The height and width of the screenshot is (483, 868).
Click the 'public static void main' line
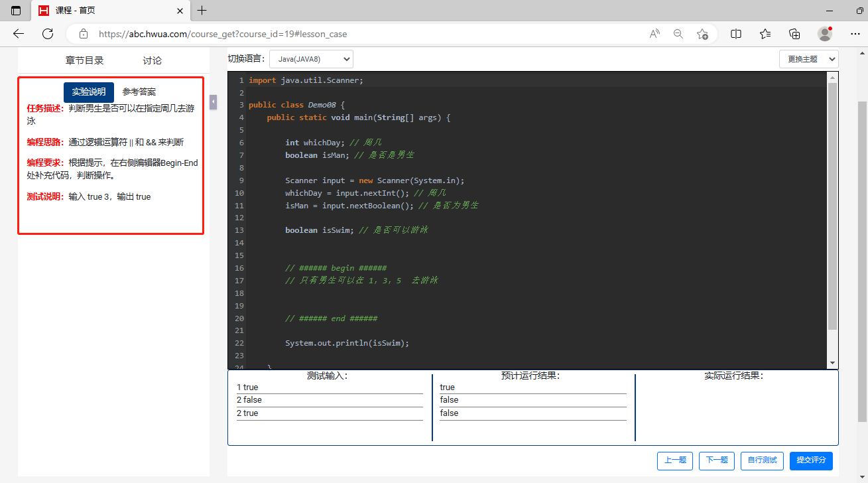pos(359,117)
